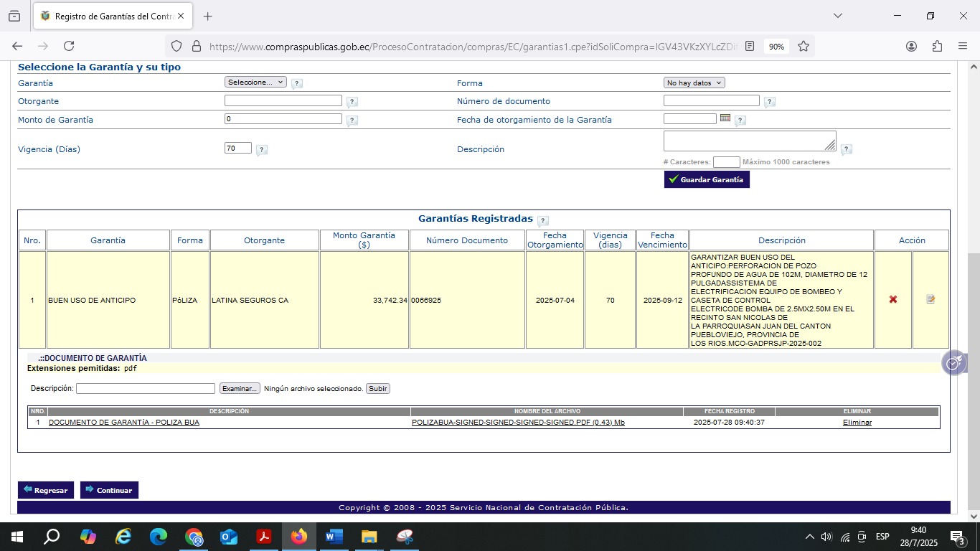
Task: Click the Continuar button
Action: (x=109, y=490)
